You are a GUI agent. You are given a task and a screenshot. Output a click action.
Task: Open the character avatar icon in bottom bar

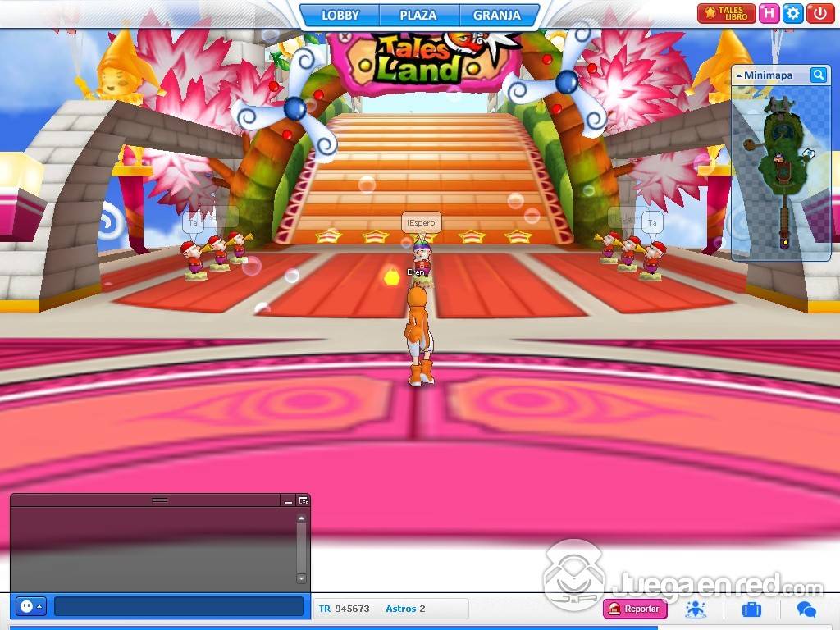pyautogui.click(x=696, y=609)
